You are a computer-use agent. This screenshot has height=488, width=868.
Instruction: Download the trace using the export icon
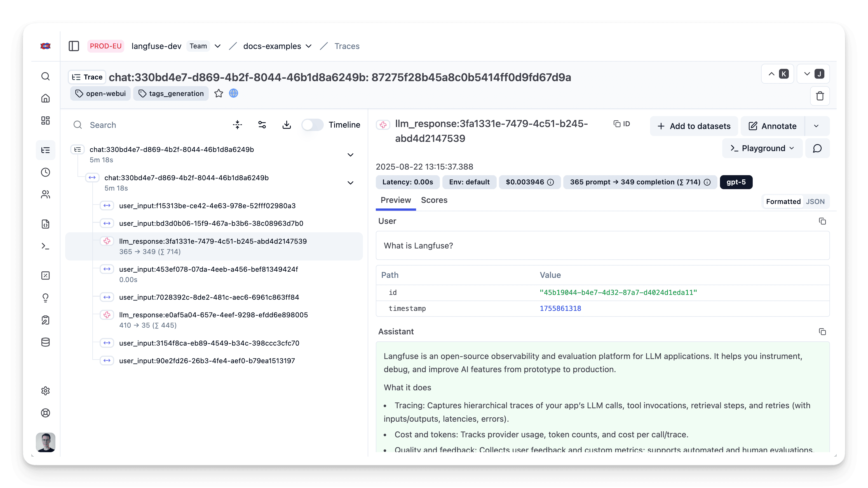tap(287, 125)
